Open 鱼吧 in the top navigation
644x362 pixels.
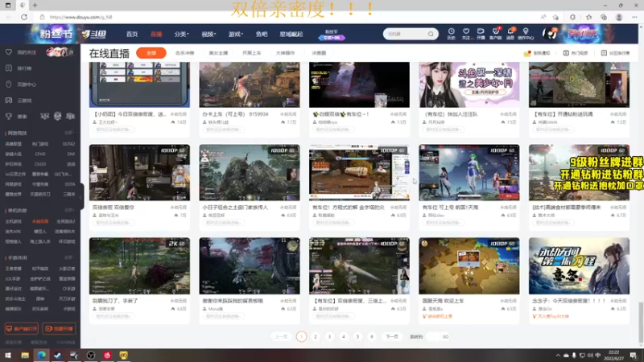point(261,34)
